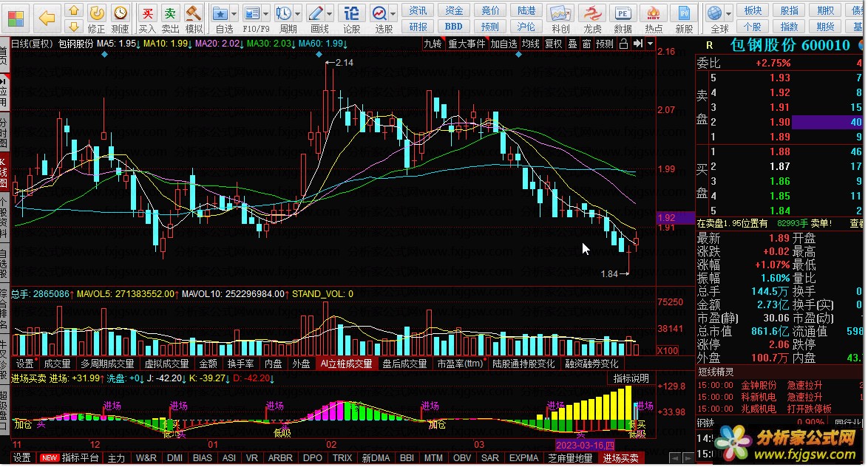This screenshot has height=467, width=868.
Task: Open the 选股 stock screener
Action: tap(381, 18)
